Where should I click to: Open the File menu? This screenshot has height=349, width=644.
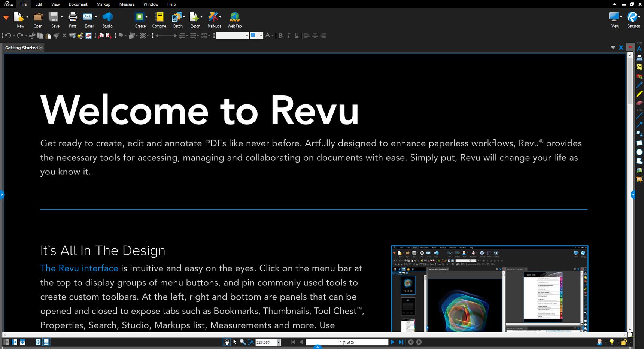(x=24, y=4)
